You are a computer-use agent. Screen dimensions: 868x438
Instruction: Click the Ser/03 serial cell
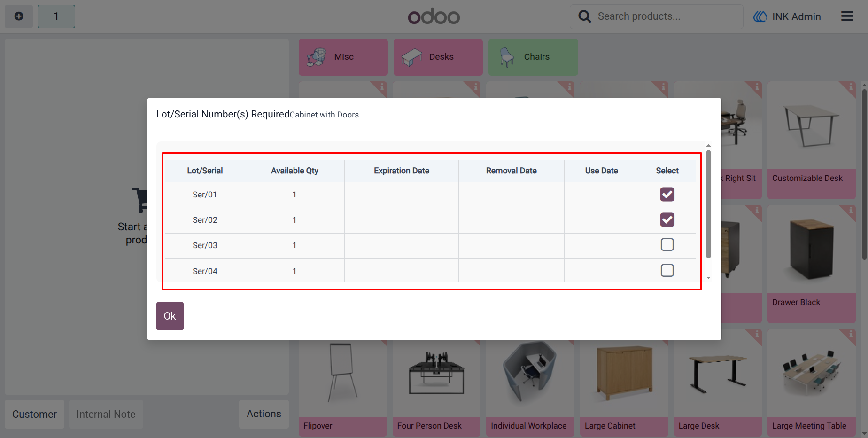(205, 245)
